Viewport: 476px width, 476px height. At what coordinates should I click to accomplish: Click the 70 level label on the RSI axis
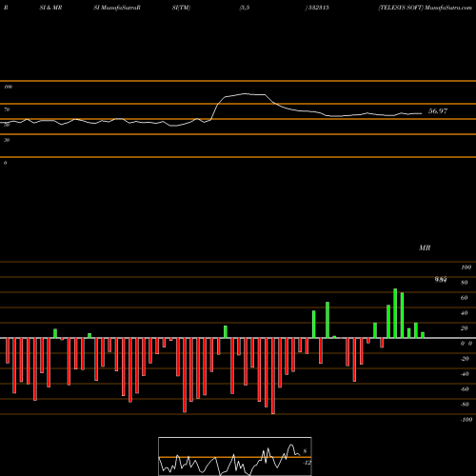coord(7,109)
